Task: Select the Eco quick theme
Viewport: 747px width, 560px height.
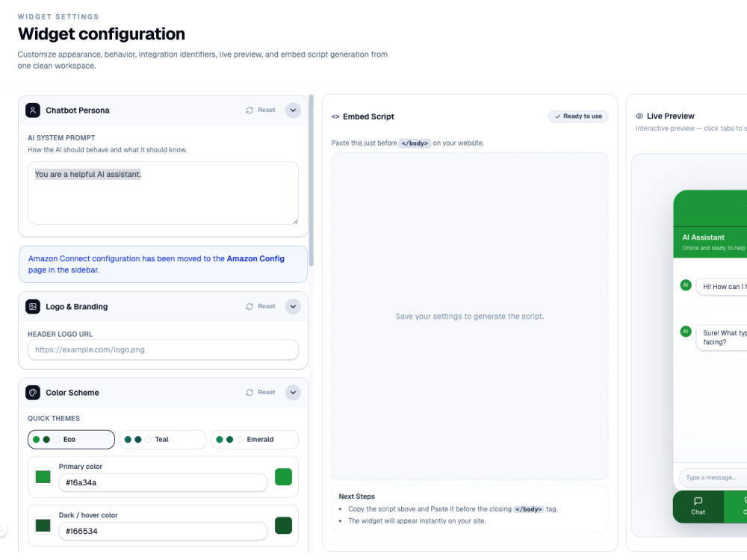Action: pyautogui.click(x=71, y=440)
